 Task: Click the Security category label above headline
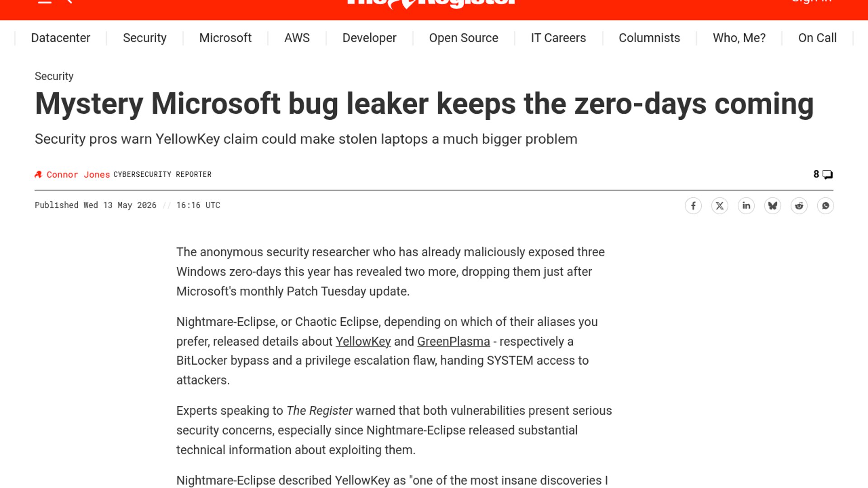[x=54, y=76]
